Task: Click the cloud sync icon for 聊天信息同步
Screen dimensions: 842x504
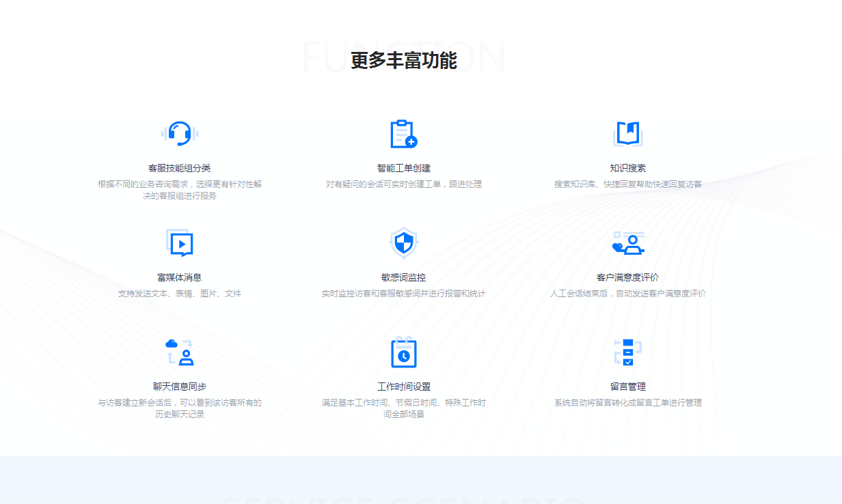Action: click(x=180, y=352)
